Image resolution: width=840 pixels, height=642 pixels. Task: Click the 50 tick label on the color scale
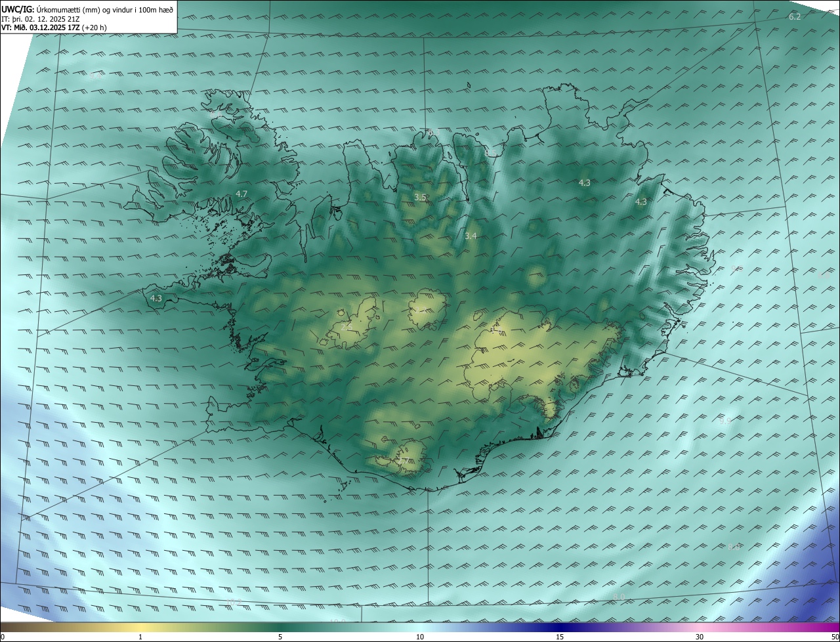point(835,637)
